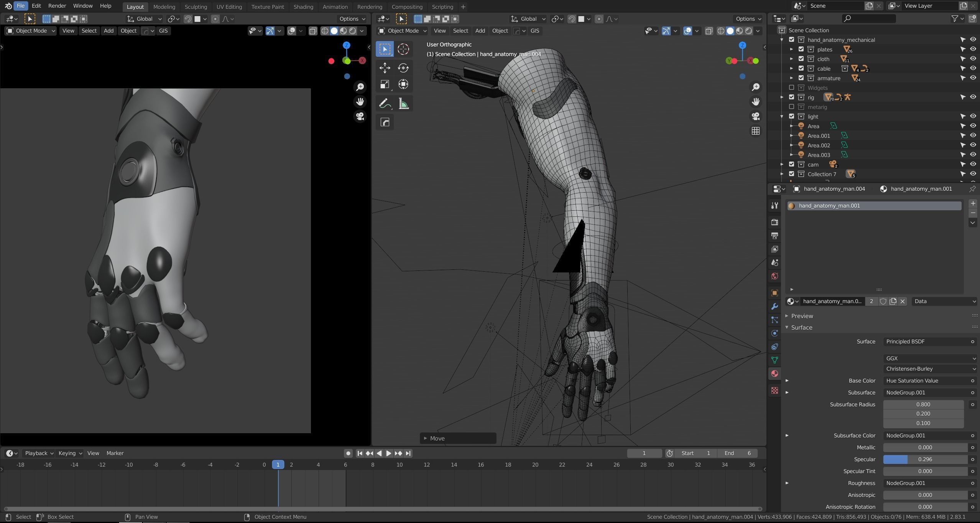This screenshot has width=980, height=523.
Task: Uncheck the Widgets collection checkbox
Action: pyautogui.click(x=791, y=87)
